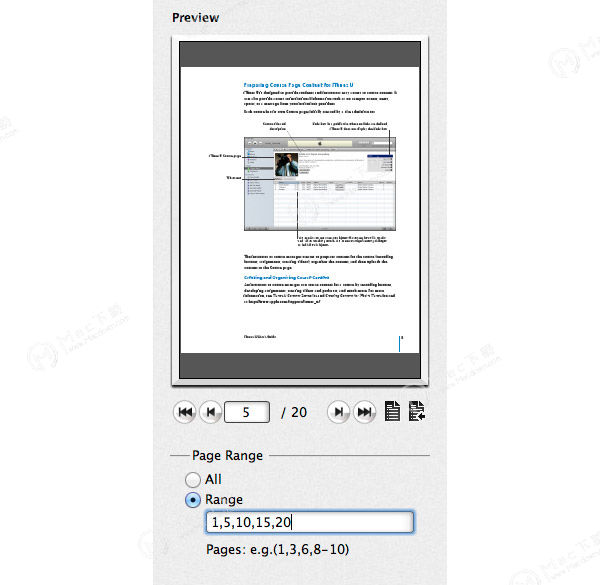This screenshot has height=585, width=600.
Task: Click the 'Preview' heading
Action: point(196,18)
